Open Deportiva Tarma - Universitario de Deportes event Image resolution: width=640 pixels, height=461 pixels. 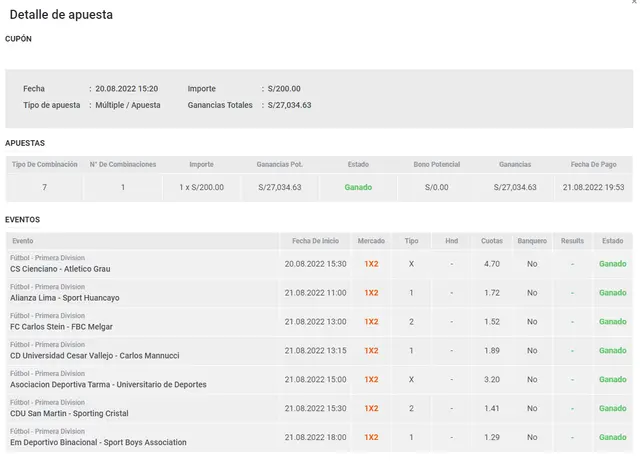108,385
